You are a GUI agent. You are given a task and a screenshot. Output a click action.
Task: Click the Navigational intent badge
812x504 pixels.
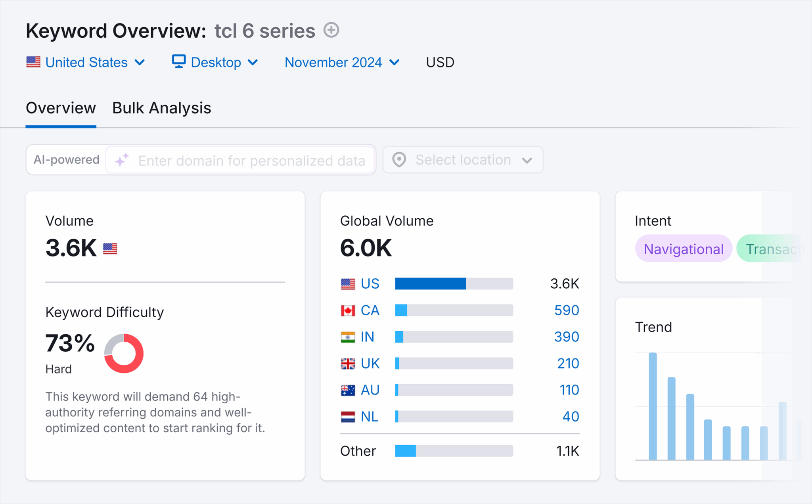[x=683, y=249]
